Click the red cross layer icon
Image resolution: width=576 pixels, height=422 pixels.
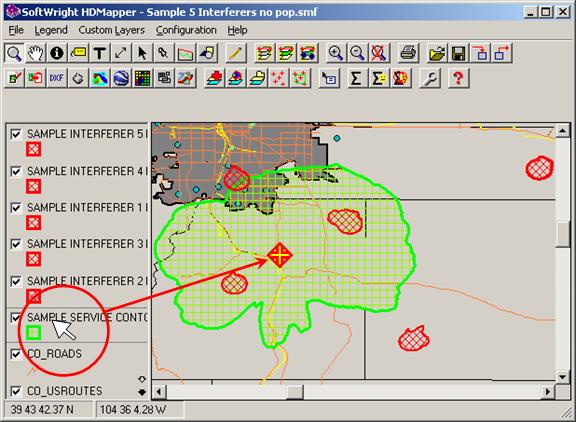click(x=214, y=78)
